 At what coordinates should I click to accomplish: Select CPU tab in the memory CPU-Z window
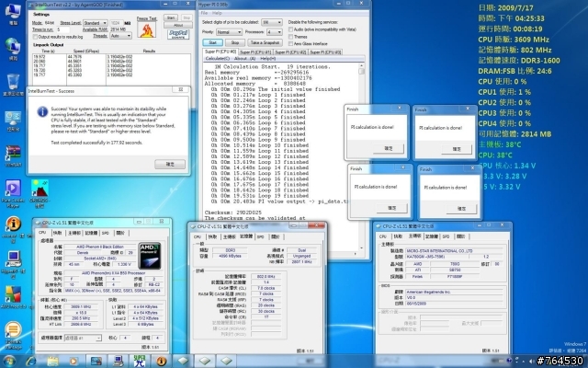pyautogui.click(x=198, y=236)
